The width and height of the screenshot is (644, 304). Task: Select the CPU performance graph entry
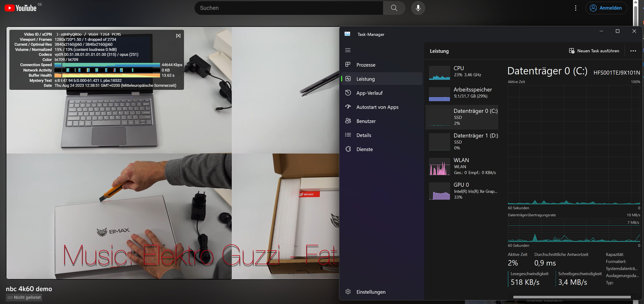click(x=462, y=72)
